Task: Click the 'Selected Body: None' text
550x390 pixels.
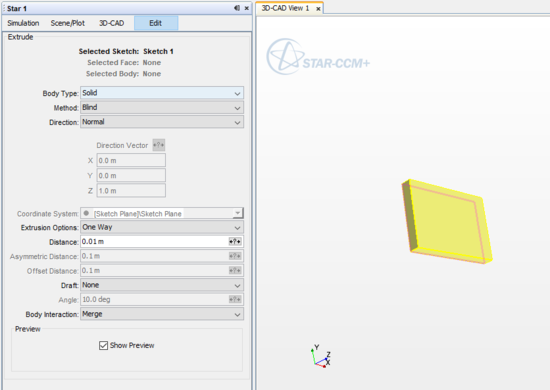Action: pyautogui.click(x=123, y=74)
